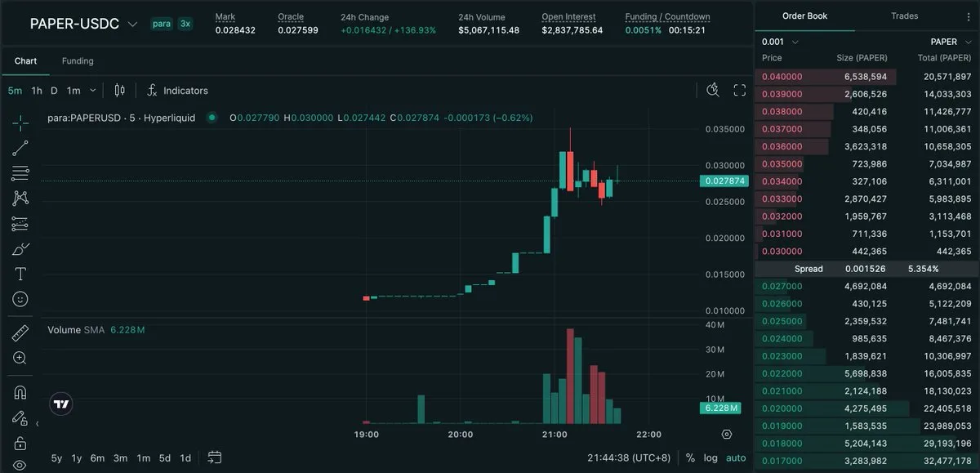Image resolution: width=980 pixels, height=473 pixels.
Task: Click the 0.027000 bid price row
Action: [x=866, y=286]
